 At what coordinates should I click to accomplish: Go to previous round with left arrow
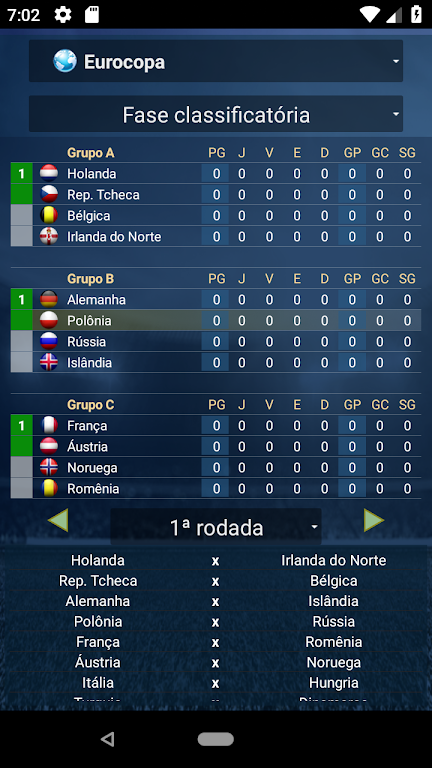point(58,520)
